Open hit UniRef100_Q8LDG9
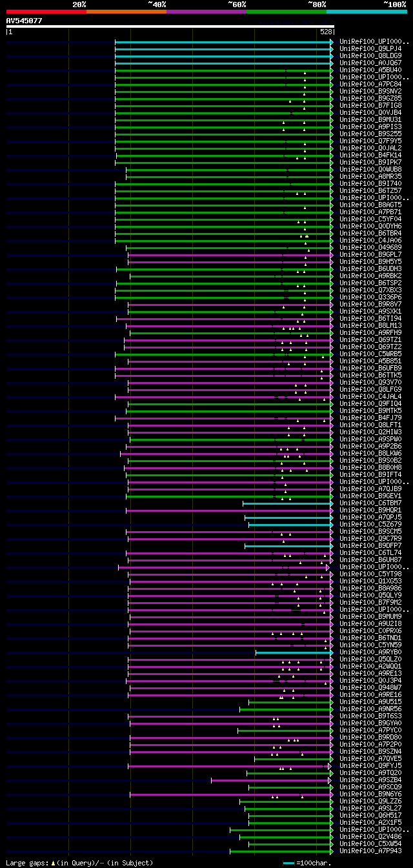This screenshot has height=868, width=413. coord(370,56)
